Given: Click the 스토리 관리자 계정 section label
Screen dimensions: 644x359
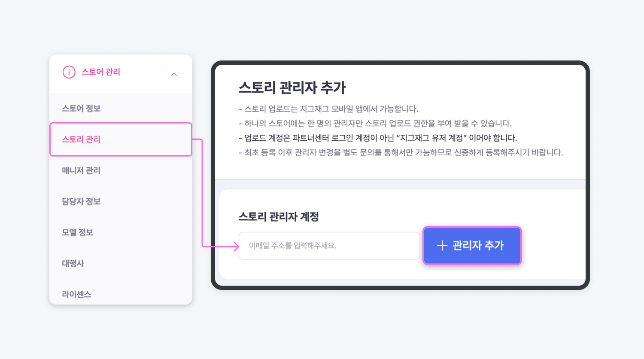Looking at the screenshot, I should coord(279,217).
